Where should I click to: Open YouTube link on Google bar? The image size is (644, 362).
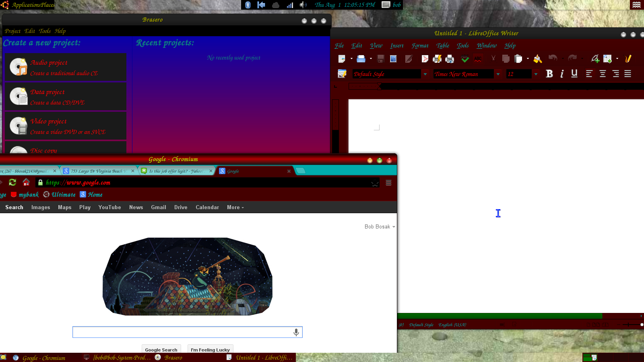(109, 207)
